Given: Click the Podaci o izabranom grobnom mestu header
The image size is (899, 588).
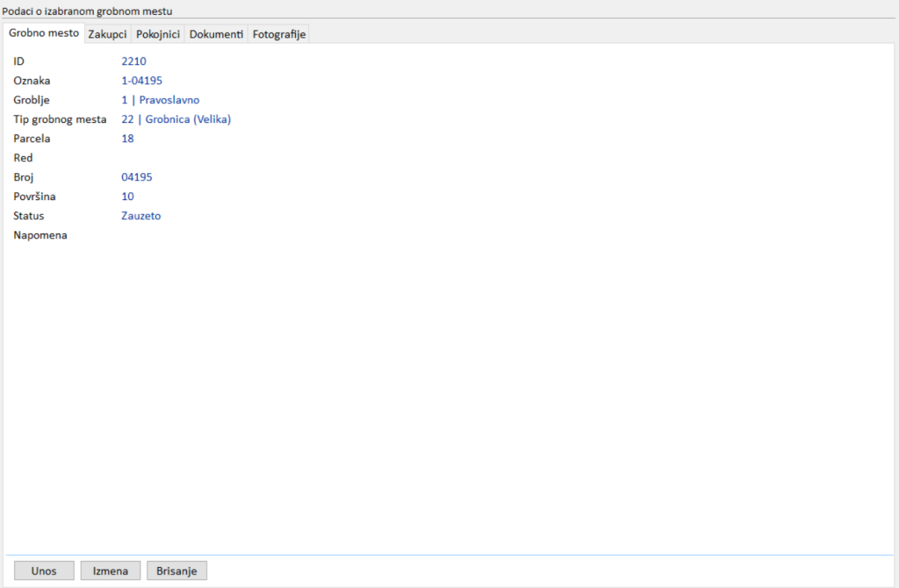Looking at the screenshot, I should tap(87, 11).
